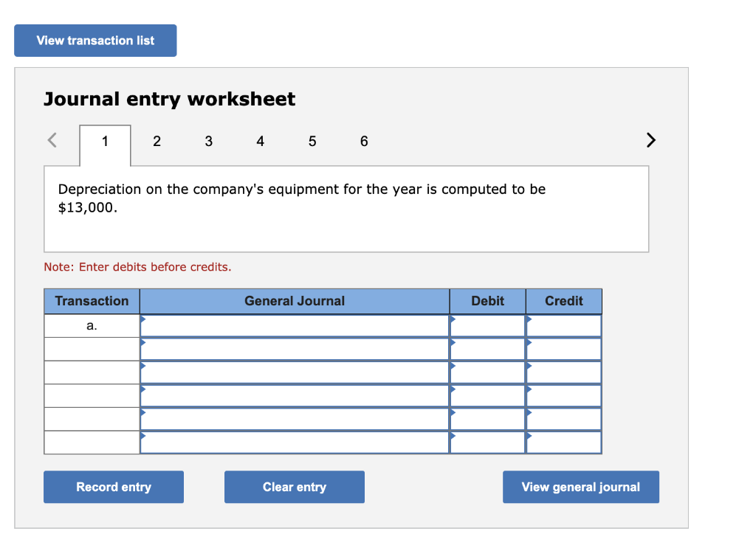Open transaction tab 4
Viewport: 756px width, 551px height.
260,141
